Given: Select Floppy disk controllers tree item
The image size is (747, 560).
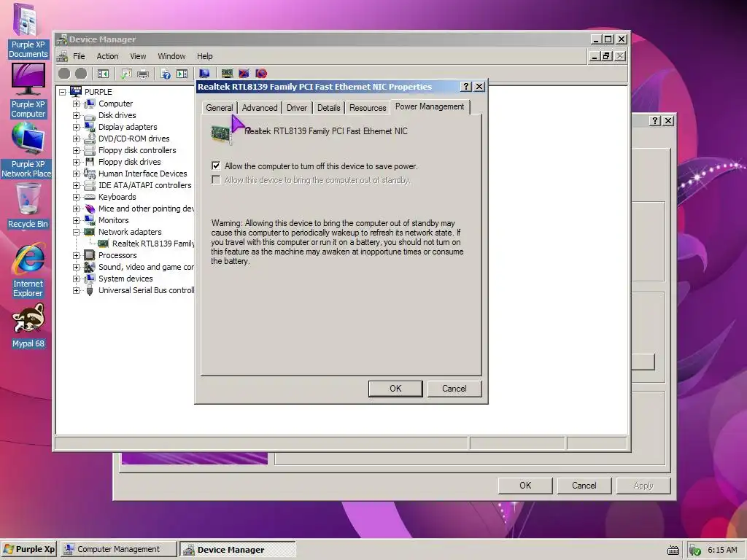Looking at the screenshot, I should coord(137,150).
